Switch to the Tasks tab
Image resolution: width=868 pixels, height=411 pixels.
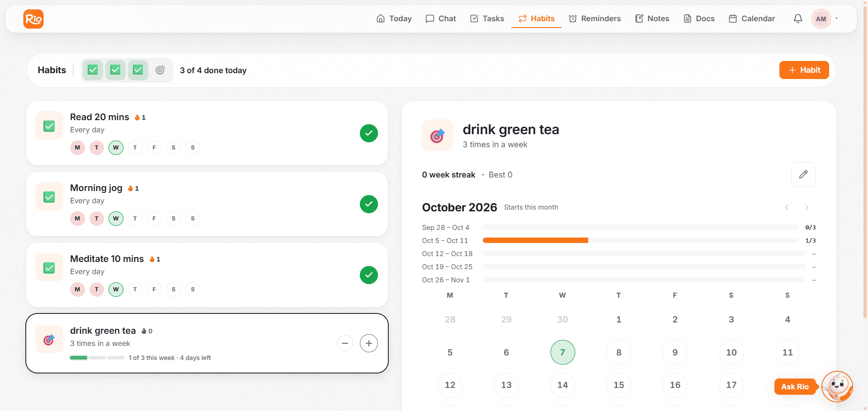click(487, 19)
